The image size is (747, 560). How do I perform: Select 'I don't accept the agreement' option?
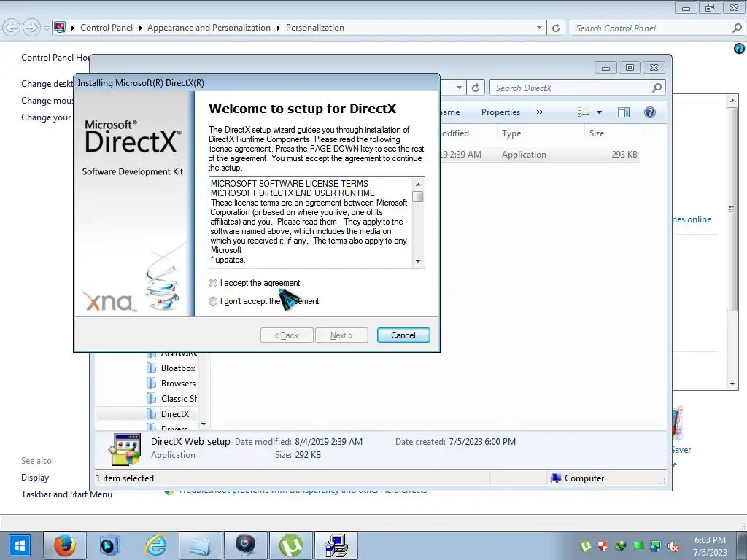213,301
